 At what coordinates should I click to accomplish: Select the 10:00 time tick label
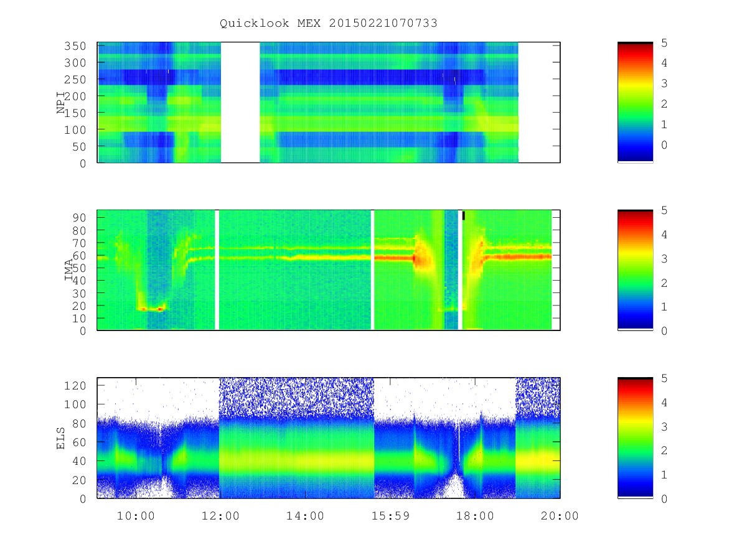pos(136,515)
